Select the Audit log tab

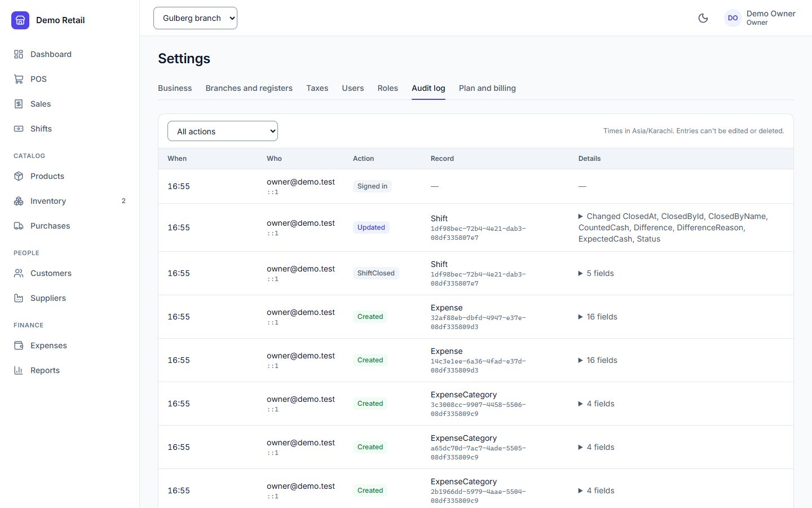[429, 88]
